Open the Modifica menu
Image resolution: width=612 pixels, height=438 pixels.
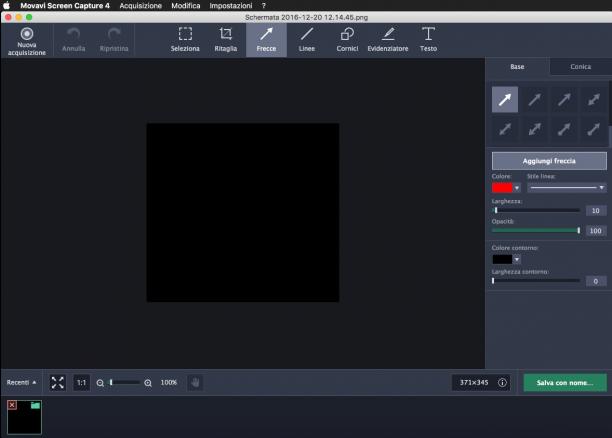tap(186, 5)
